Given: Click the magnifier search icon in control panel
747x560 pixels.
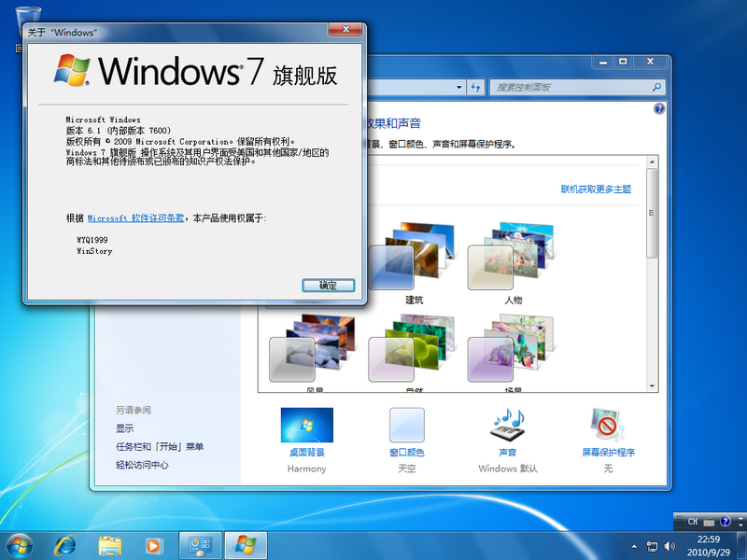Looking at the screenshot, I should pos(656,87).
